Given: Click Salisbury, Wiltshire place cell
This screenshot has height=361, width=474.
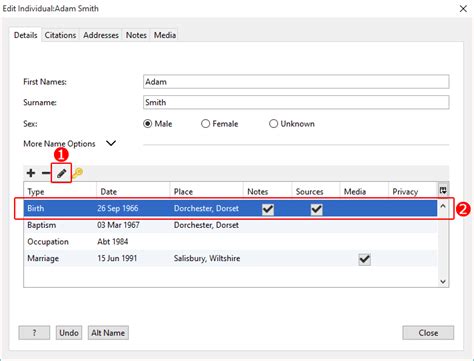Looking at the screenshot, I should (x=207, y=258).
